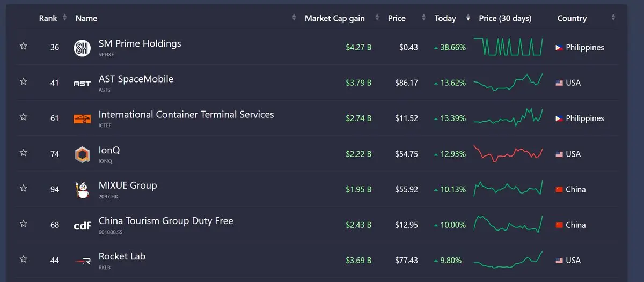This screenshot has height=282, width=644.
Task: Click the China Tourism Group cdf logo
Action: point(82,226)
